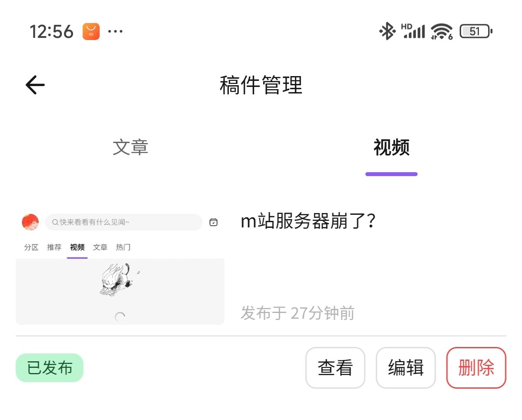Switch to the 文章 tab
522x420 pixels.
pos(130,147)
